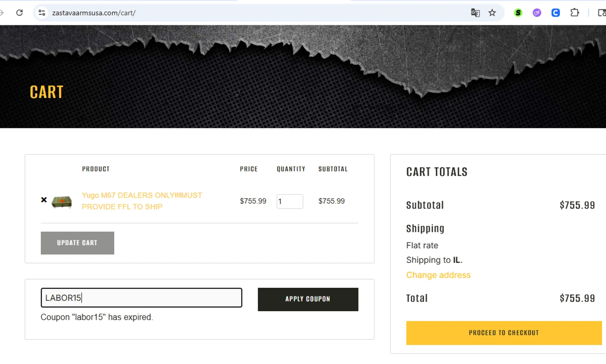
Task: Open the Change address link
Action: click(438, 275)
